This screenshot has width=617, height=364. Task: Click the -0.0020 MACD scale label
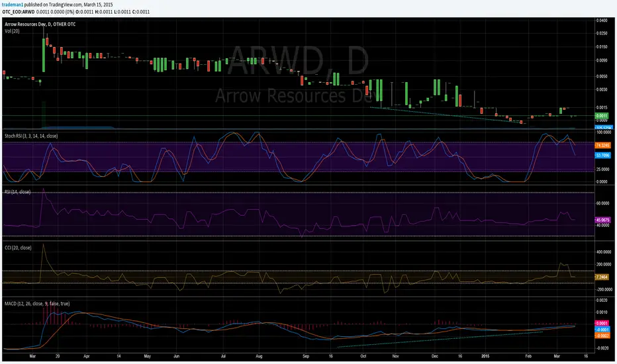[602, 348]
